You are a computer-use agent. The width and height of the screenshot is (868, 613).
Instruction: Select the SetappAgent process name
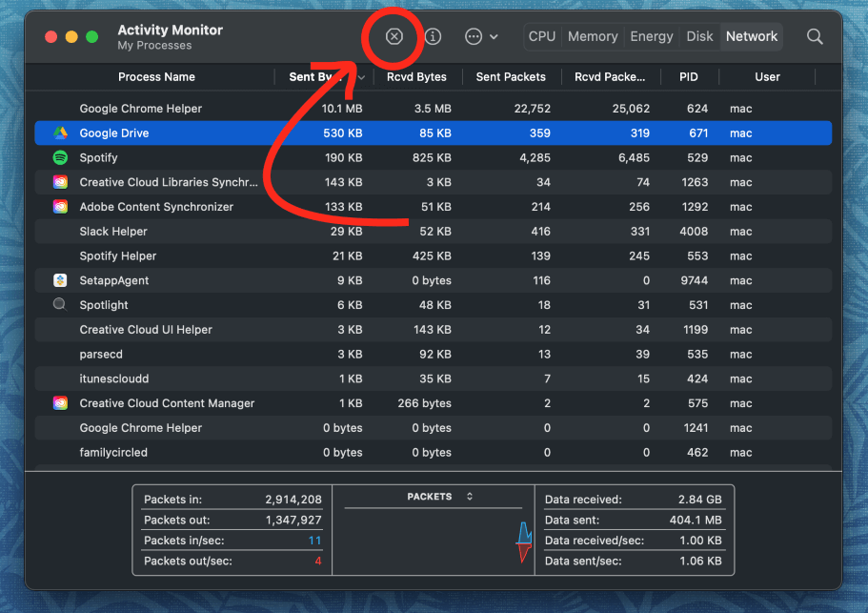tap(114, 280)
